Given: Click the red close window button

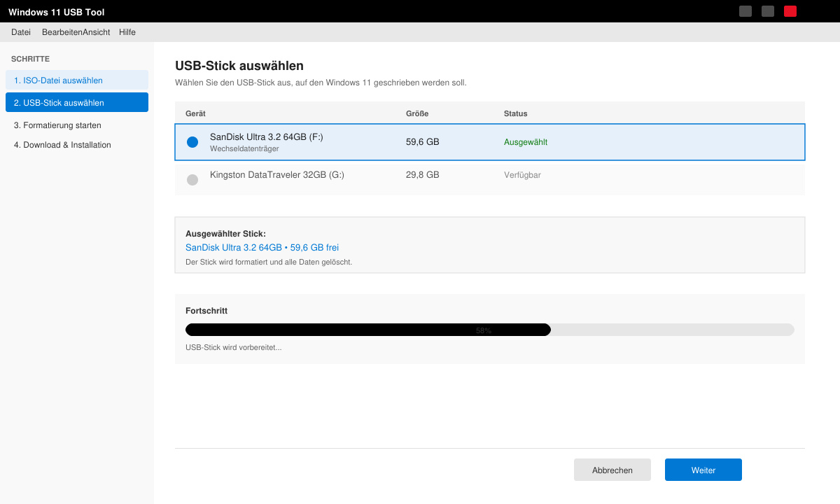Looking at the screenshot, I should tap(790, 11).
